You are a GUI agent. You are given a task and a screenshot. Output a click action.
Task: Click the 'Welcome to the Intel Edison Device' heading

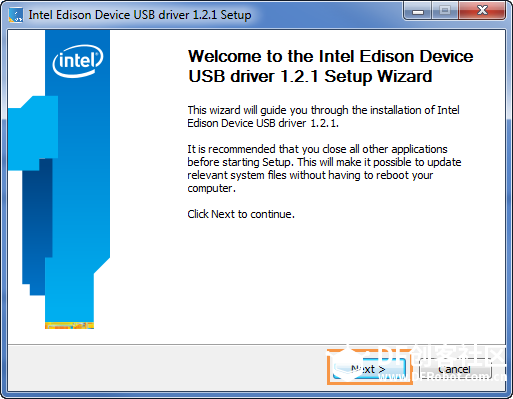click(x=330, y=66)
